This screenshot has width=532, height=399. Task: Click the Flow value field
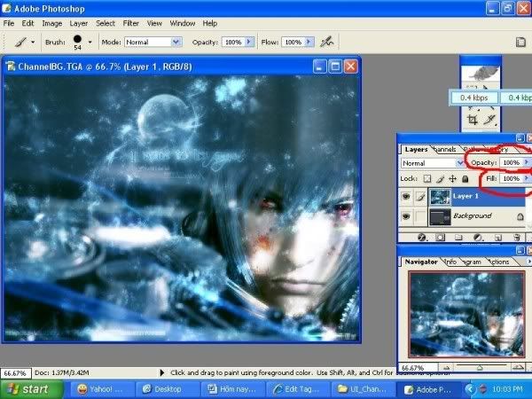(x=293, y=42)
